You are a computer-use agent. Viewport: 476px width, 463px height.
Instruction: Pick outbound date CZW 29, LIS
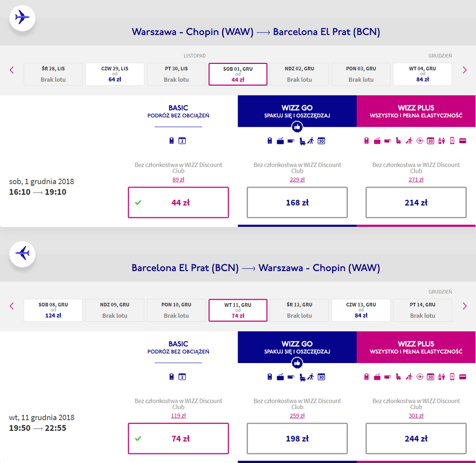pyautogui.click(x=115, y=74)
